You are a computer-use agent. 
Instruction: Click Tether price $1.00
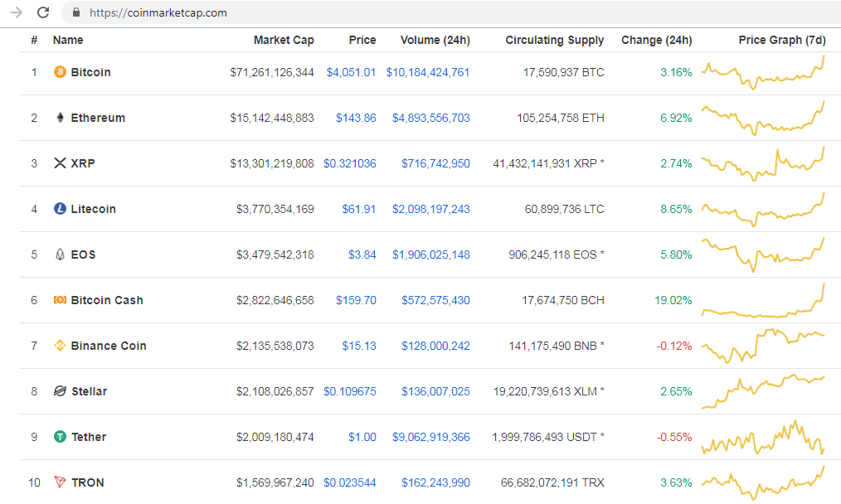(362, 437)
